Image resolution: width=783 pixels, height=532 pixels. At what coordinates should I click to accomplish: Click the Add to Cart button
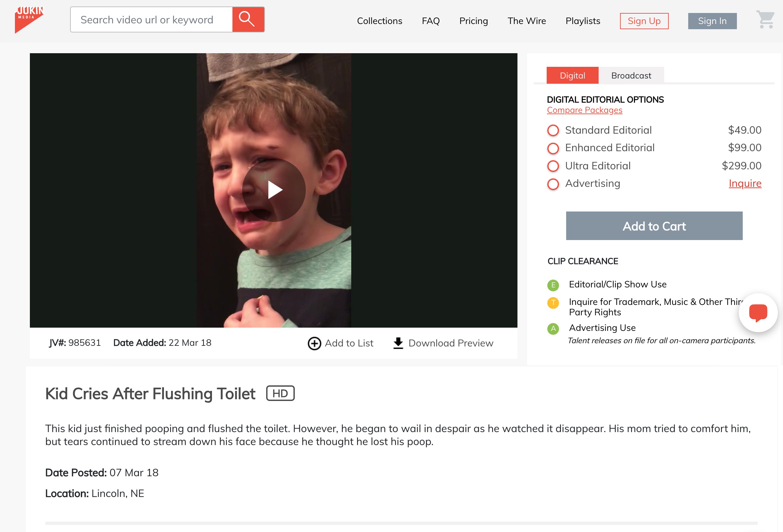(654, 226)
